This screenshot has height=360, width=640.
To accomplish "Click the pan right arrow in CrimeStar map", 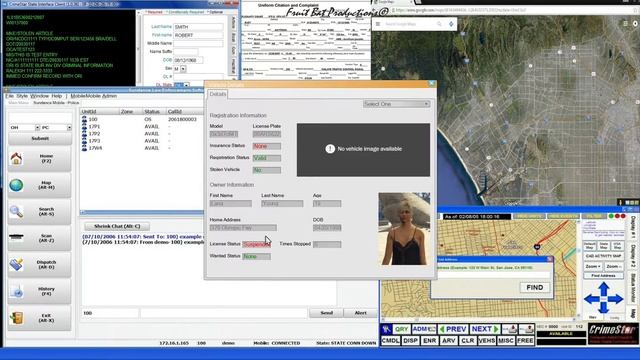I will [x=617, y=299].
